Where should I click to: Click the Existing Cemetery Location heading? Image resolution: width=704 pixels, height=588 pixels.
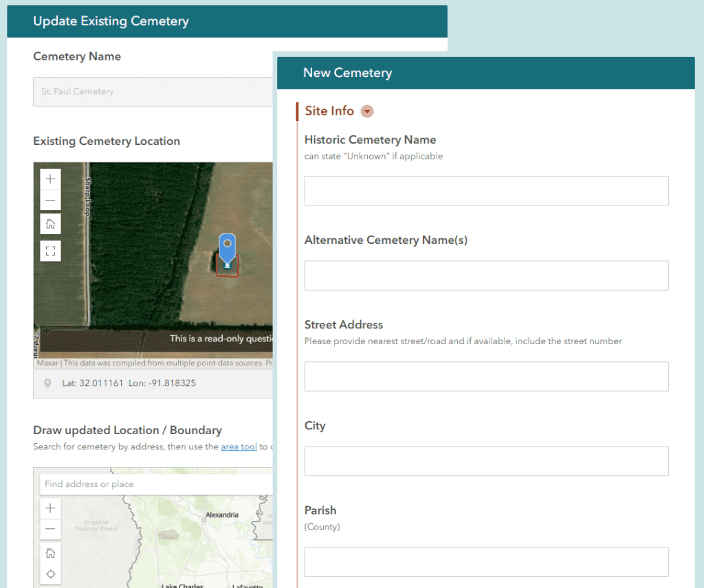tap(107, 142)
